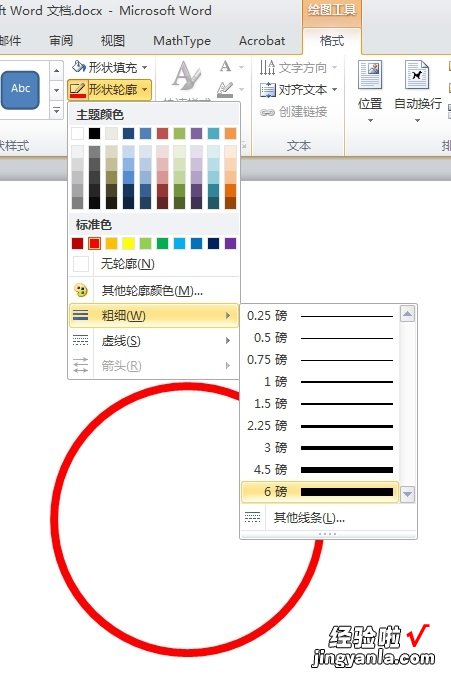Switch to the 审阅 ribbon tab
This screenshot has height=675, width=451.
coord(61,40)
